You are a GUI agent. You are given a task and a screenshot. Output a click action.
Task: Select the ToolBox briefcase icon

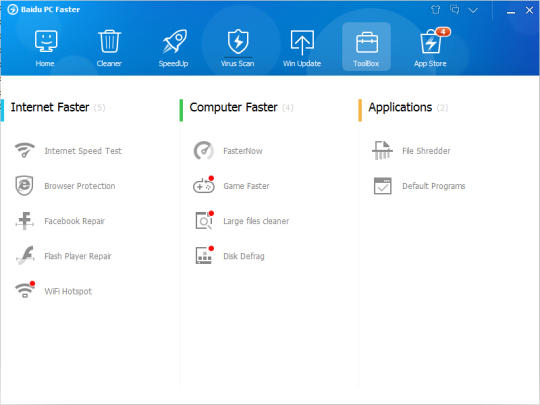(366, 42)
